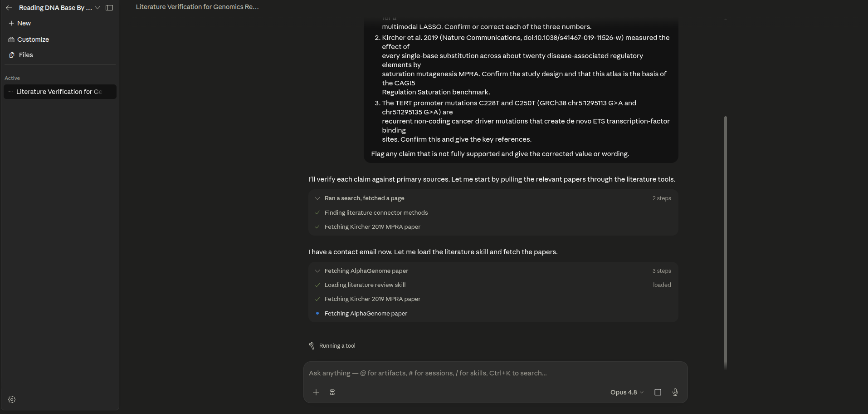Open the "Finding literature connector methods" step
The height and width of the screenshot is (414, 868).
tap(376, 212)
